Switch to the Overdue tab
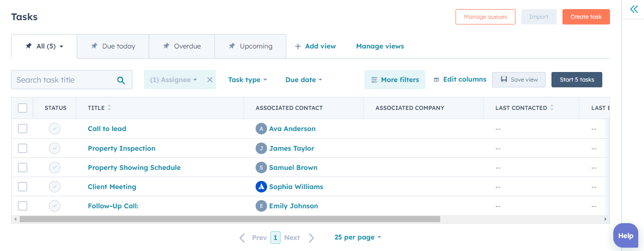Image resolution: width=644 pixels, height=251 pixels. tap(182, 47)
